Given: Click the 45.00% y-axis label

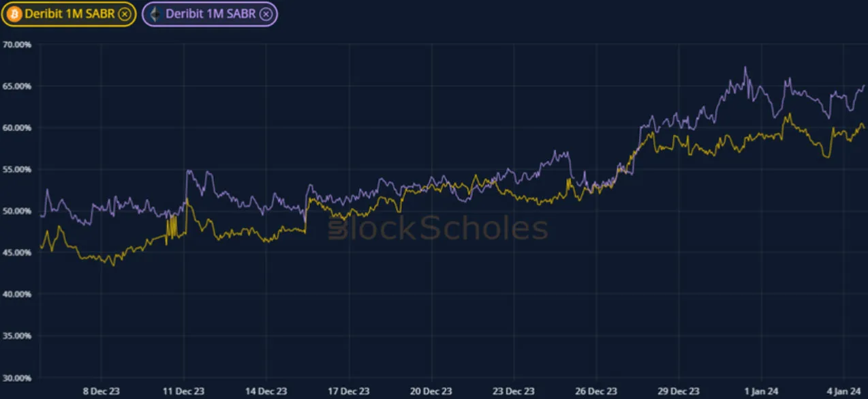Looking at the screenshot, I should click(17, 253).
